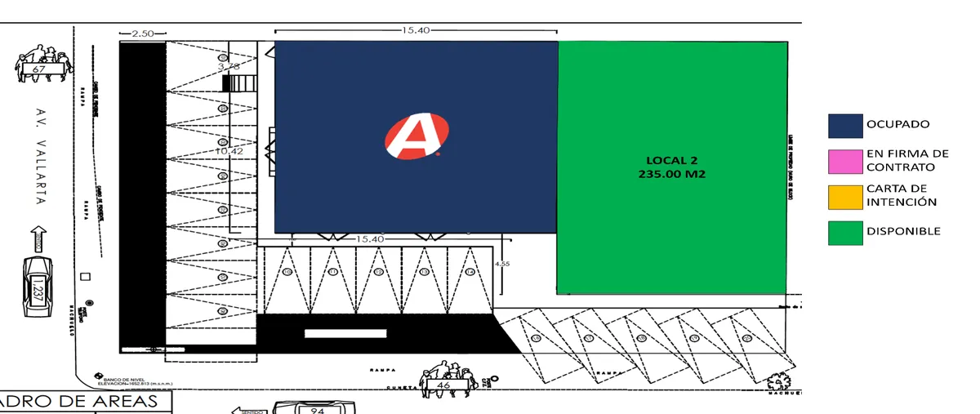The image size is (980, 414).
Task: Pick the green Disponible legend swatch
Action: pos(844,232)
